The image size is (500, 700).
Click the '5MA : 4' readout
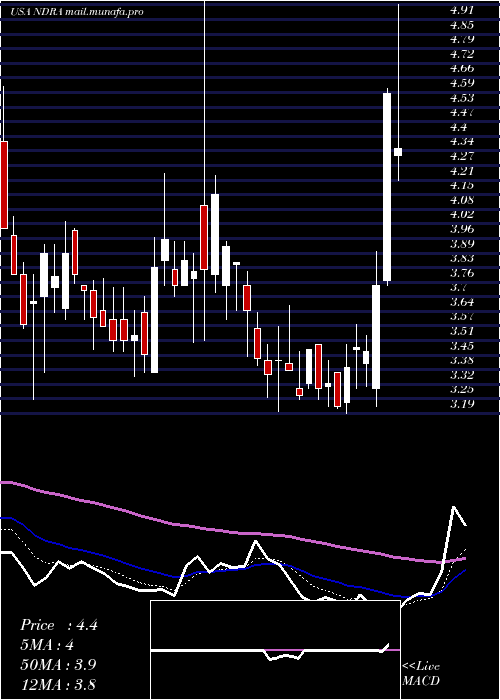47,645
